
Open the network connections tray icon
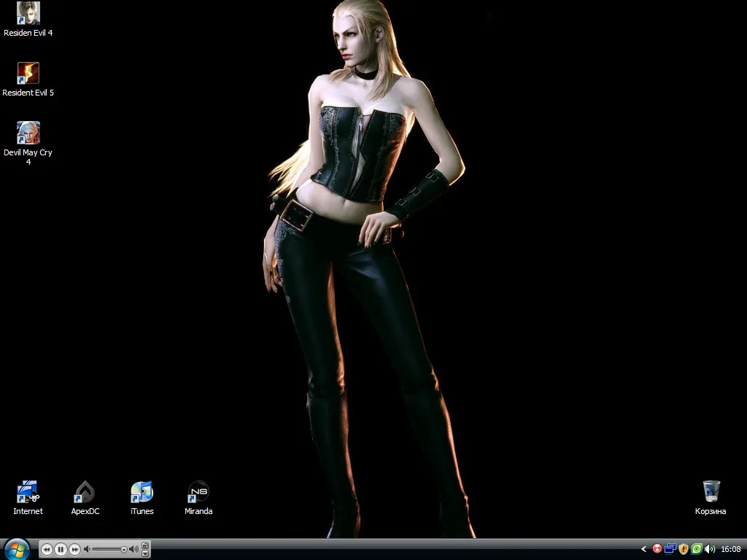pos(670,549)
